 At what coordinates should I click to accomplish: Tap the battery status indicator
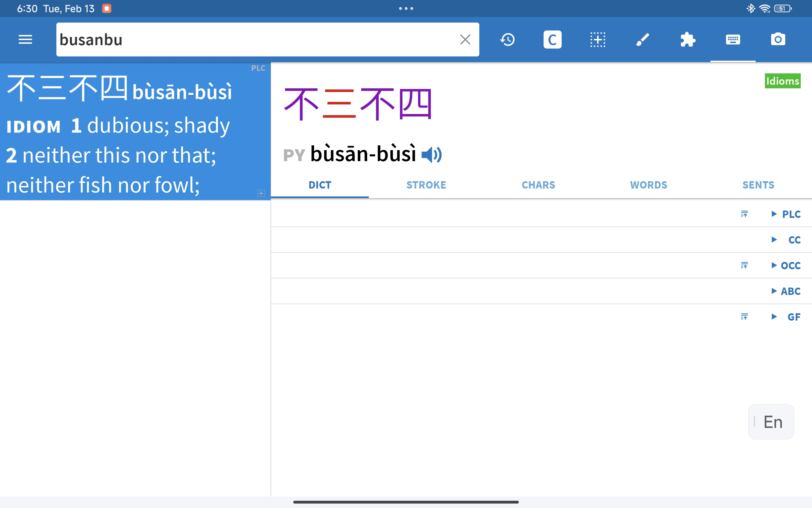(783, 8)
